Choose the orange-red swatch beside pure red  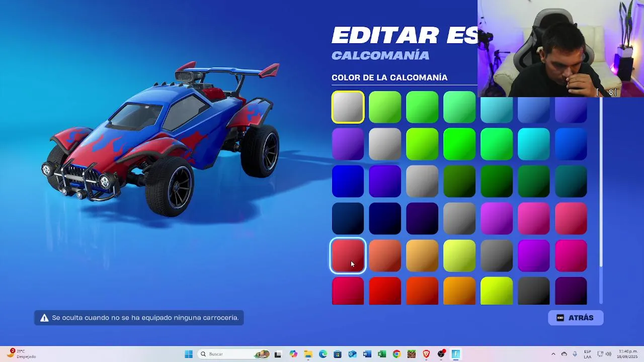422,291
